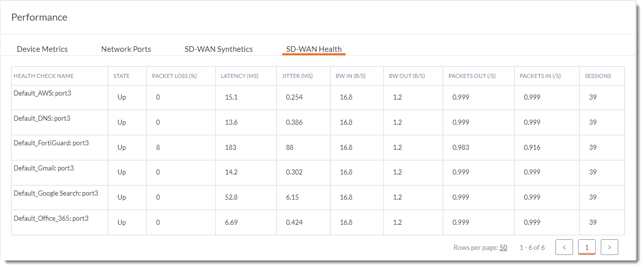Click the State column header
This screenshot has width=644, height=268.
pos(121,76)
